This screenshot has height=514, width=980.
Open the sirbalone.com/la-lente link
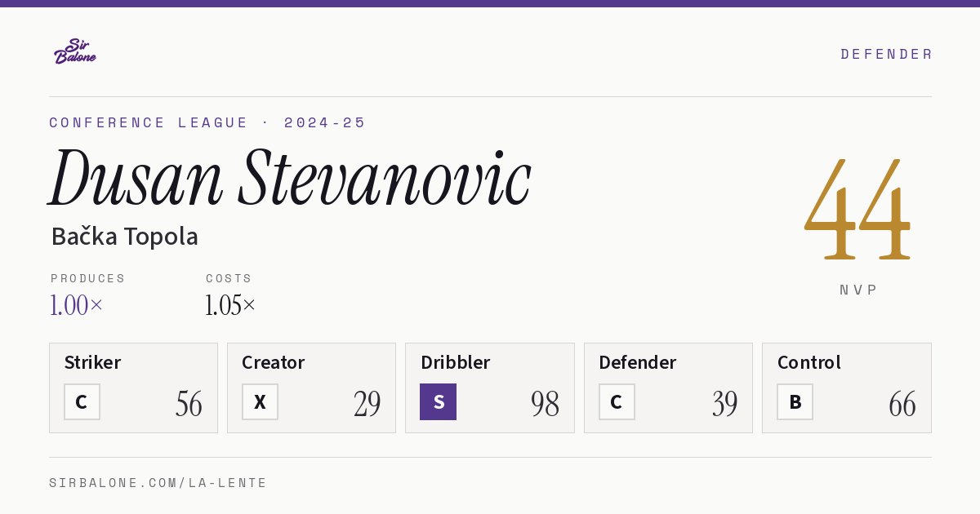pyautogui.click(x=158, y=483)
